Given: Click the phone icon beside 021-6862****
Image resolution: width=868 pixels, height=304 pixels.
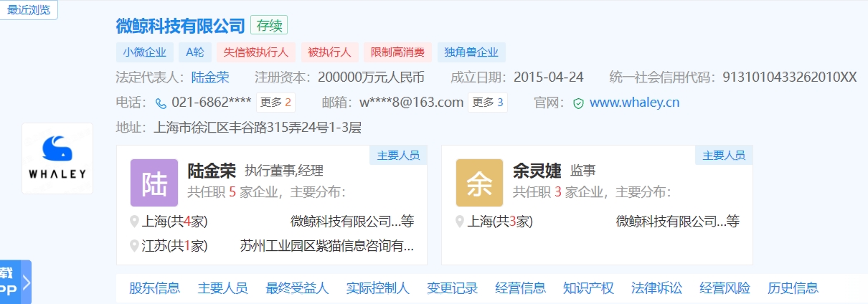Looking at the screenshot, I should point(161,103).
